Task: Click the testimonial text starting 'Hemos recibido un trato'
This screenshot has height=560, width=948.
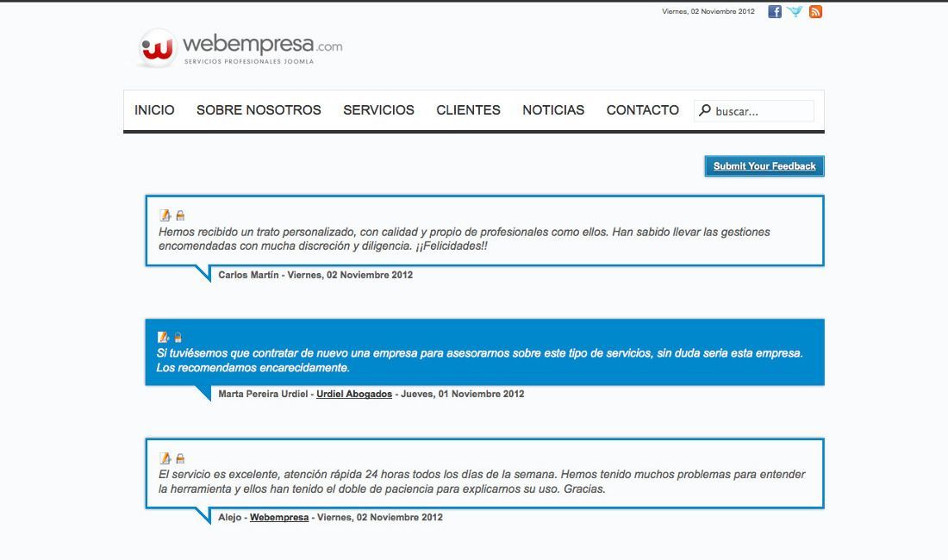Action: (x=465, y=239)
